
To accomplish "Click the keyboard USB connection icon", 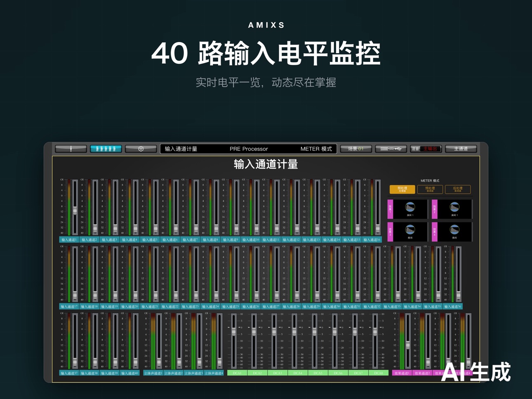I will pyautogui.click(x=391, y=149).
